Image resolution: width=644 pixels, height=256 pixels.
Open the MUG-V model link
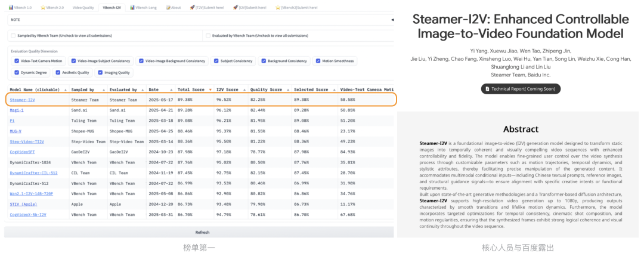click(x=16, y=131)
